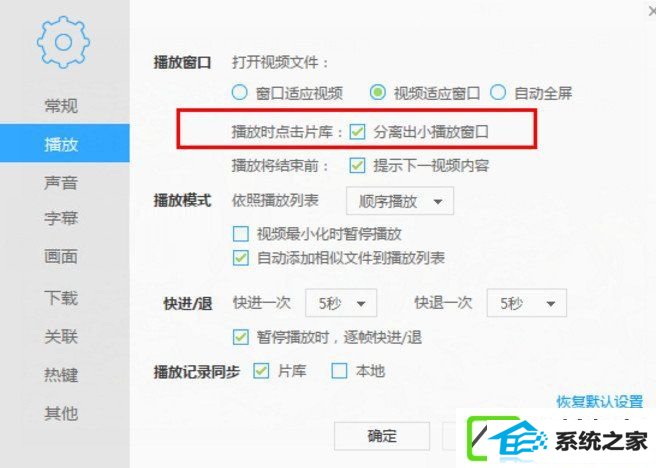Go to the 画面 settings page

tap(61, 256)
